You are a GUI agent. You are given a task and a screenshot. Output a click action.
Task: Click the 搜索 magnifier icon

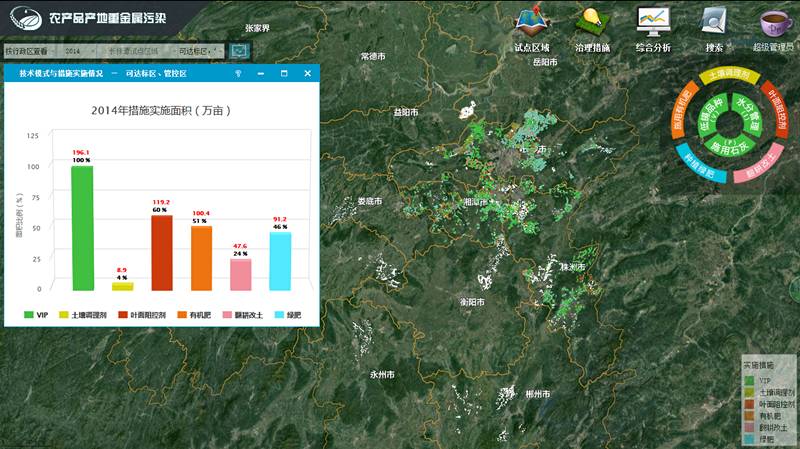[x=714, y=22]
